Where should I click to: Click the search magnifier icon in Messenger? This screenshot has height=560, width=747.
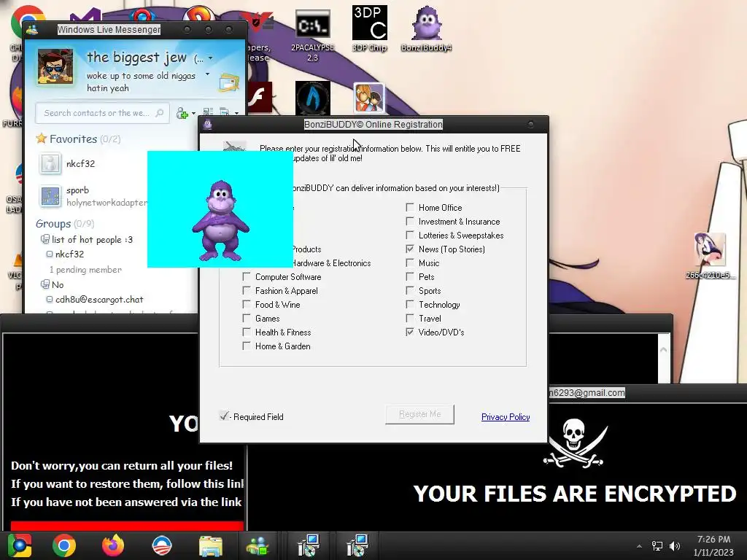(160, 113)
